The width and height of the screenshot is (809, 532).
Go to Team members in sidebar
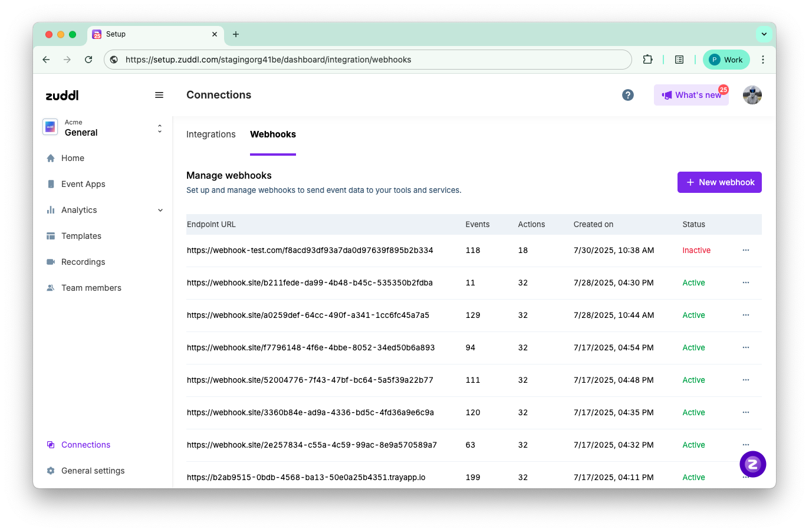click(91, 288)
